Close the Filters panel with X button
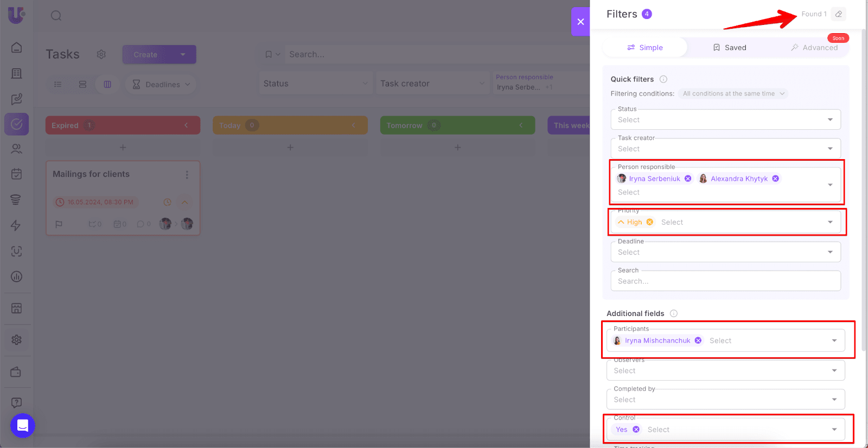The width and height of the screenshot is (868, 448). click(x=580, y=22)
